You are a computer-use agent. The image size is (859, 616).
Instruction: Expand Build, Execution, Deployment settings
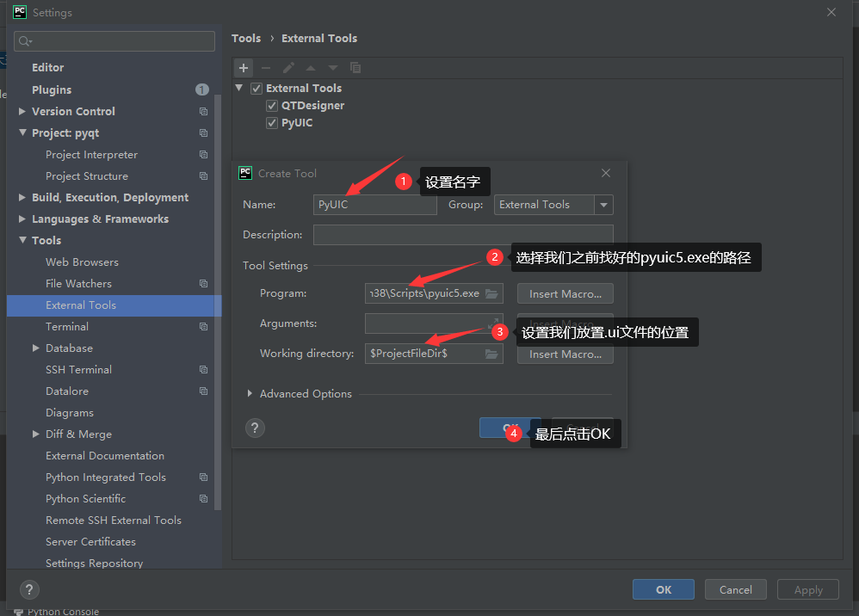coord(22,197)
